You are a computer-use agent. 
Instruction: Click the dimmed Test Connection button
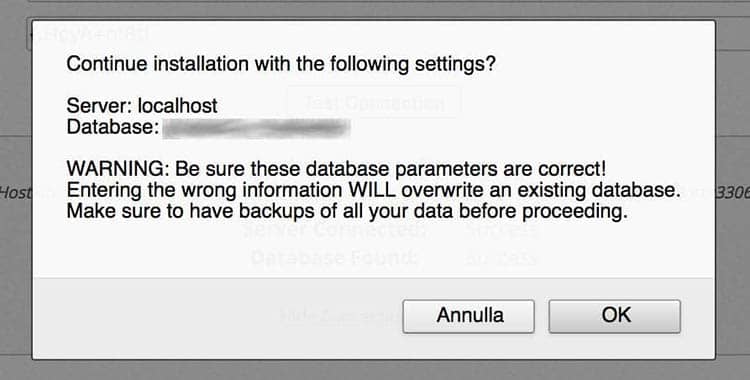(x=374, y=102)
